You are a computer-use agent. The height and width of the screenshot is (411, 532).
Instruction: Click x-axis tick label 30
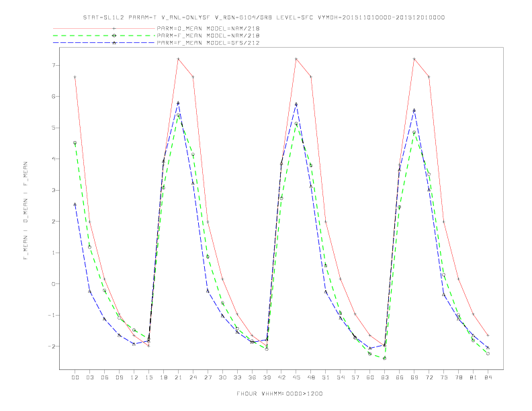point(222,377)
